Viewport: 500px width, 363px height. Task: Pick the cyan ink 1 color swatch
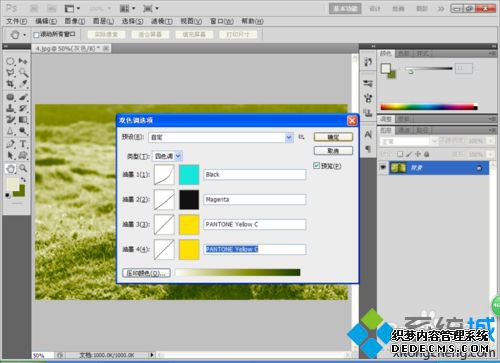pos(189,174)
